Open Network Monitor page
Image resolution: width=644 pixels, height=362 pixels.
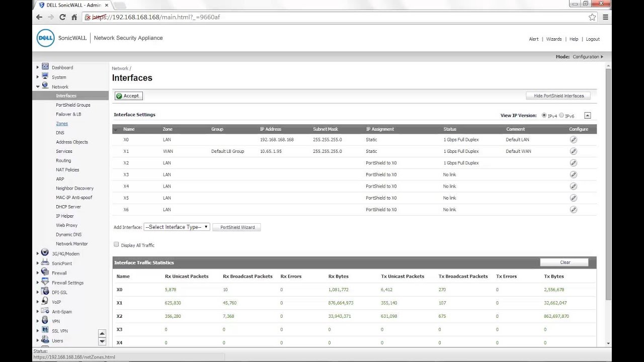[72, 244]
